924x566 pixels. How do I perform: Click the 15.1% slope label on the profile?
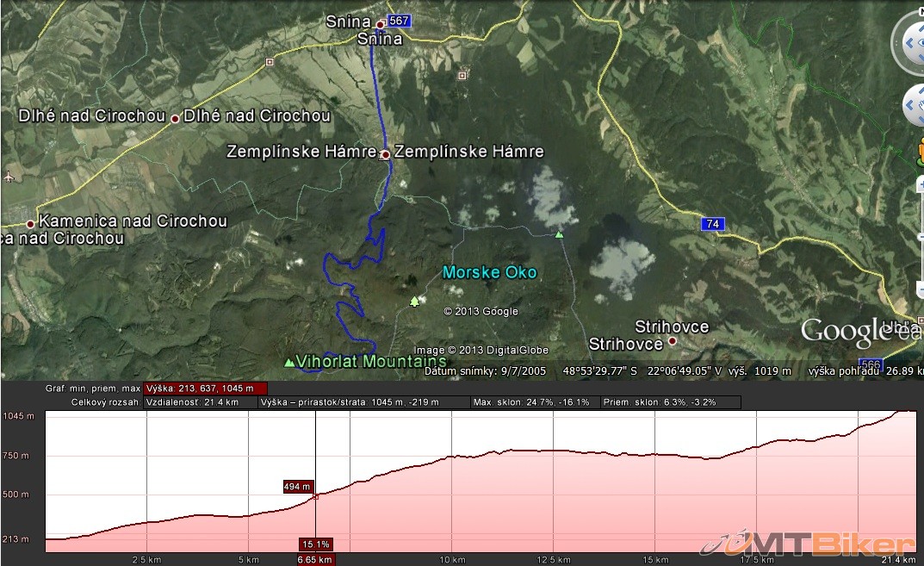(x=315, y=544)
